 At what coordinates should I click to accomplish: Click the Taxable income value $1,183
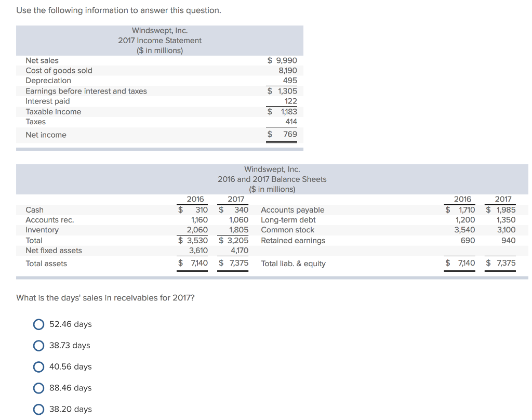point(282,112)
